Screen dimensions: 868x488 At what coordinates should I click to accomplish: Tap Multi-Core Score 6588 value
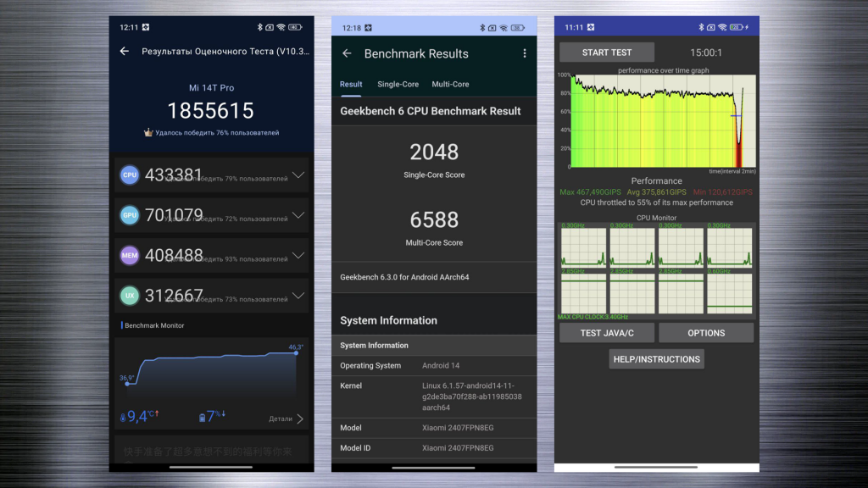(x=434, y=219)
